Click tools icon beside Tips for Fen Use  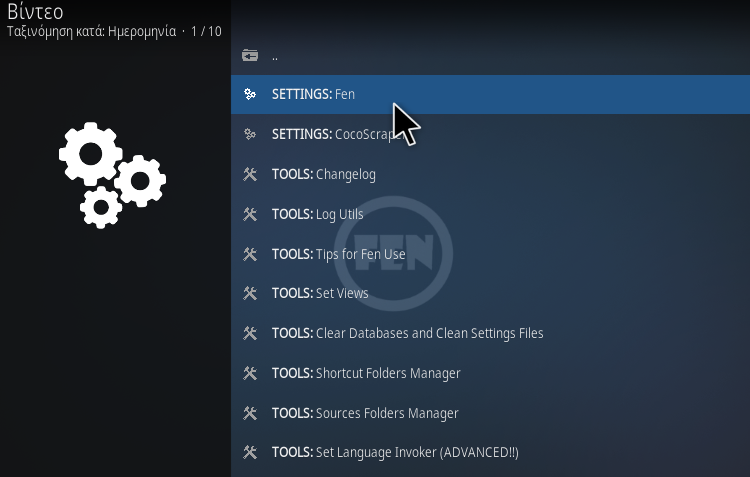coord(250,254)
